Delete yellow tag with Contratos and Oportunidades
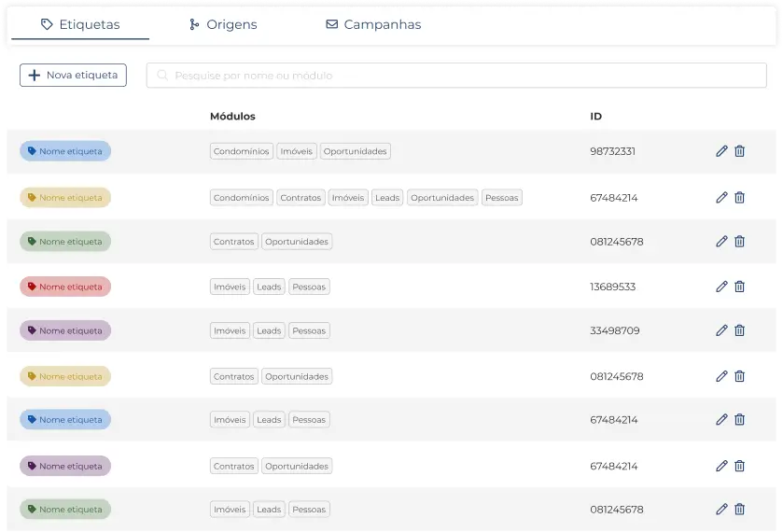This screenshot has height=532, width=783. [739, 376]
